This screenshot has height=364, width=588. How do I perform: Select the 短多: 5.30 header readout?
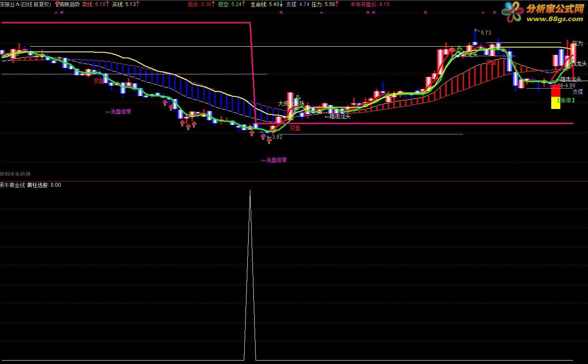pyautogui.click(x=200, y=4)
